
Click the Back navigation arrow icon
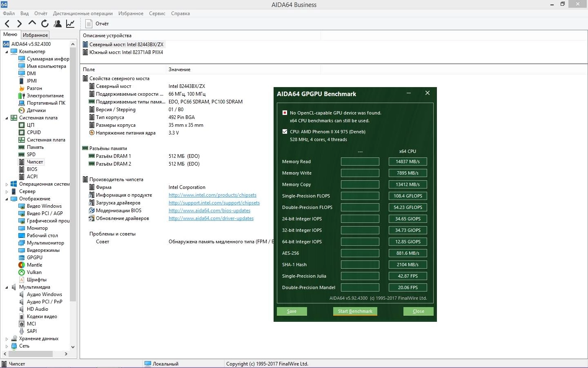(x=7, y=24)
